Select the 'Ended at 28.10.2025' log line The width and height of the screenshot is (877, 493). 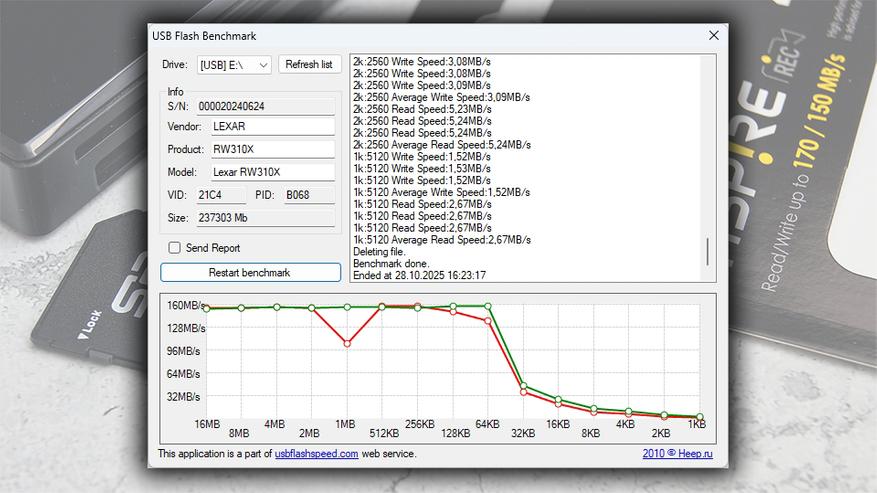[x=420, y=275]
